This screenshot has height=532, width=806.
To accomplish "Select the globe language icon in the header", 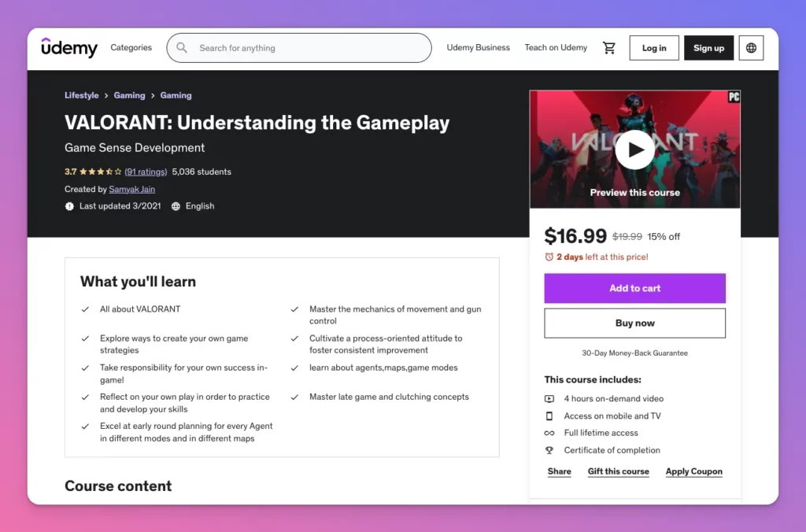I will pos(751,47).
